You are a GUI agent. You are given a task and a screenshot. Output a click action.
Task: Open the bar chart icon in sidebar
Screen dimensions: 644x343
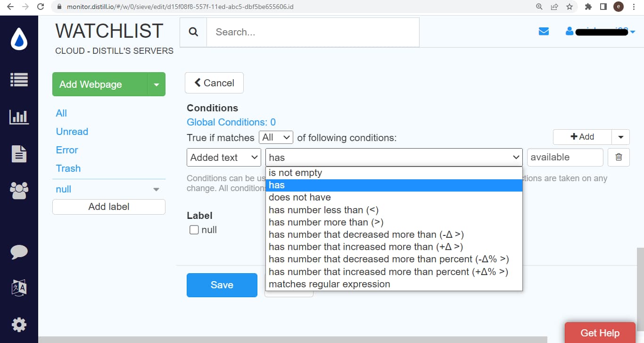[x=19, y=117]
